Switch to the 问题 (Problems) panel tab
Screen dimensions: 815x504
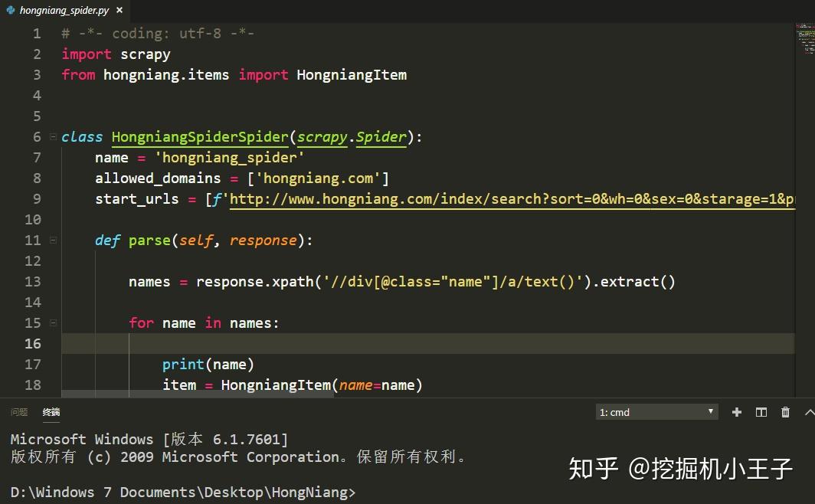tap(18, 411)
